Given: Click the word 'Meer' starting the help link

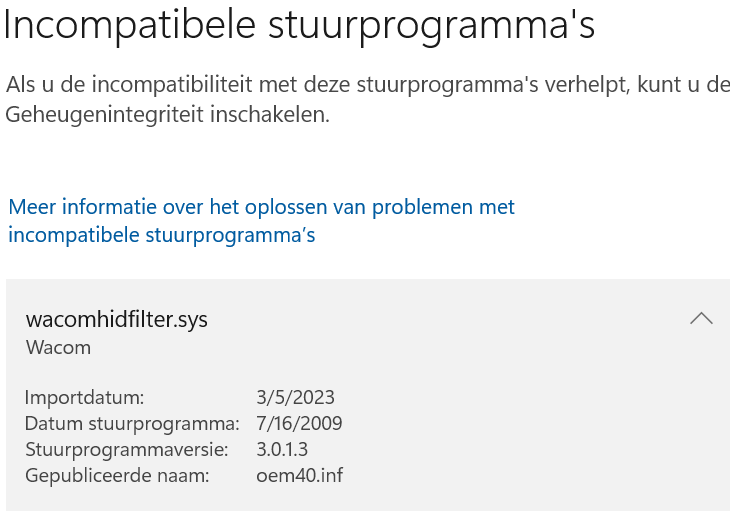Looking at the screenshot, I should [31, 208].
